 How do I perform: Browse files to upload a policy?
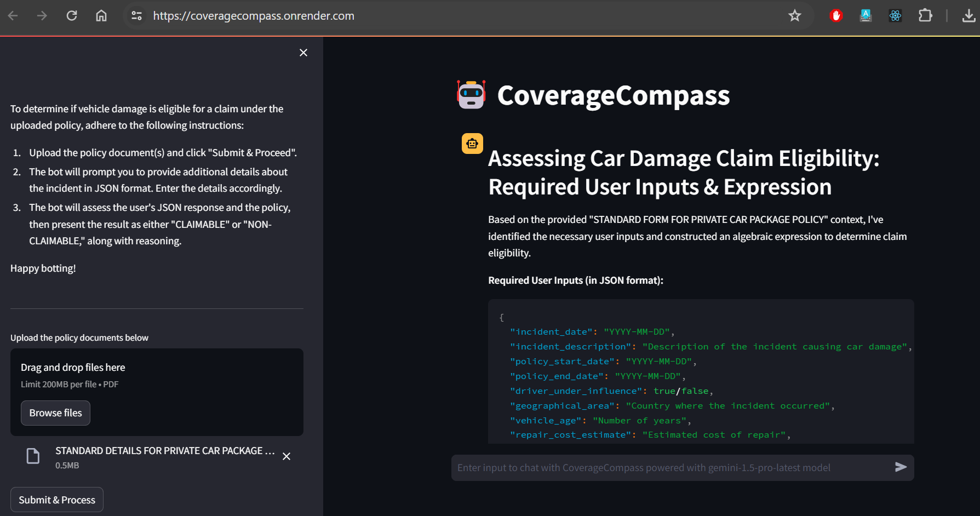(56, 413)
